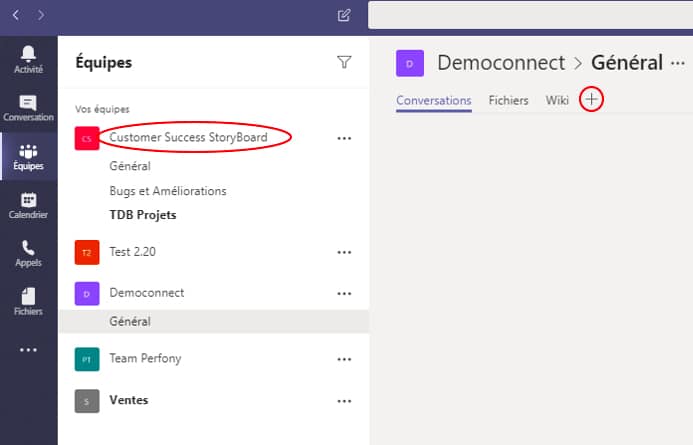
Task: Open more options for Customer Success StoryBoard
Action: tap(344, 139)
